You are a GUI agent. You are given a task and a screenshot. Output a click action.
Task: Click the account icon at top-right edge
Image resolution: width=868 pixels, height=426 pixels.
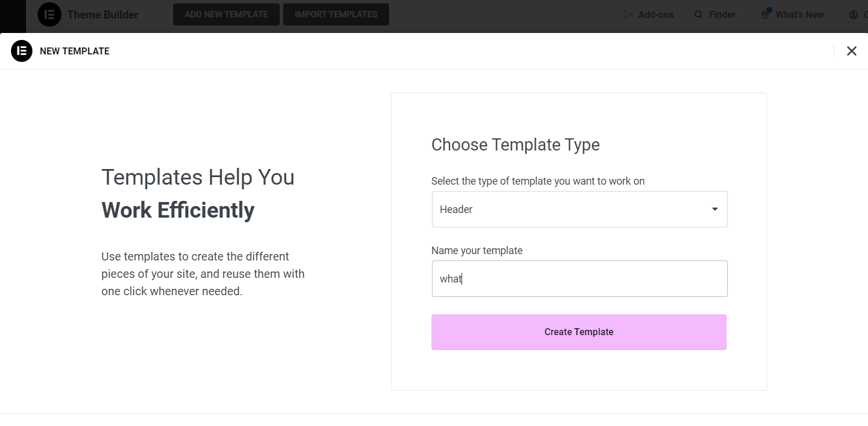click(x=854, y=14)
